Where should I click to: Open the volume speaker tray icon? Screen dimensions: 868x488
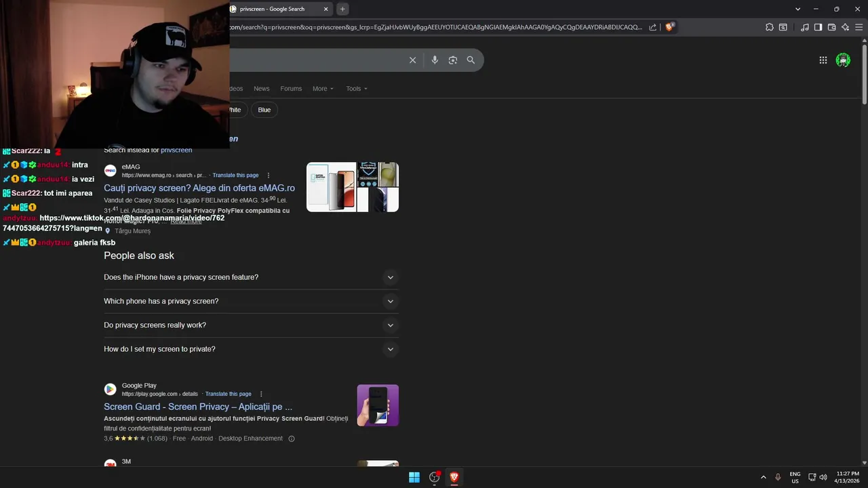(823, 477)
